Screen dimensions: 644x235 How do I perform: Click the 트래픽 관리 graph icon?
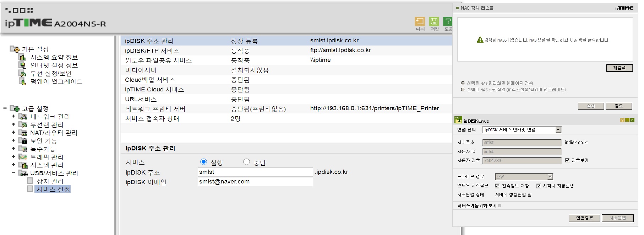click(x=23, y=157)
